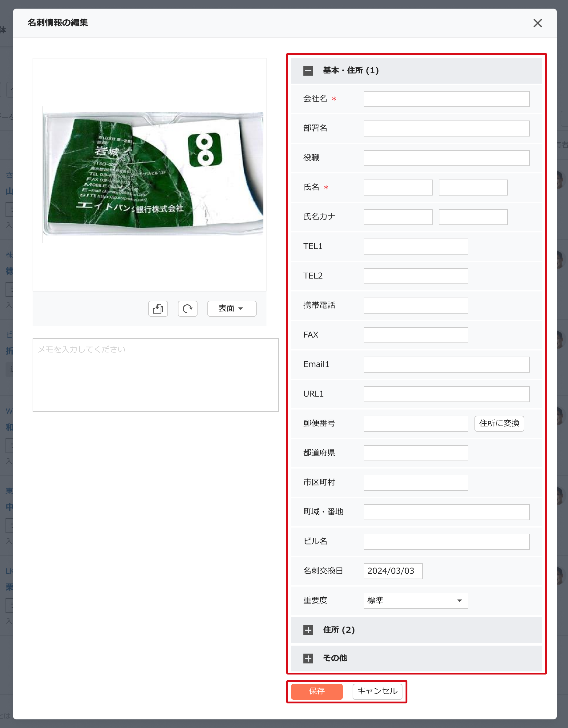Rotate the business card image
Image resolution: width=568 pixels, height=728 pixels.
pos(187,308)
